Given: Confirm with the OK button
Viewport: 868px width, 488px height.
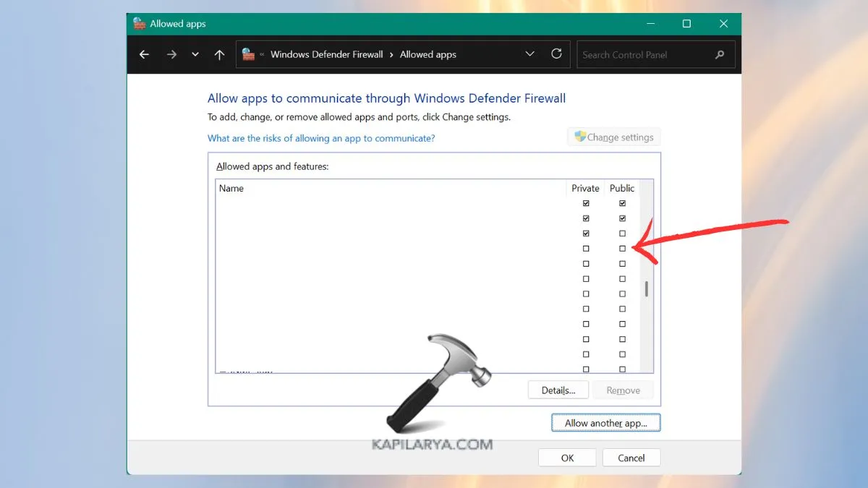Looking at the screenshot, I should 568,458.
